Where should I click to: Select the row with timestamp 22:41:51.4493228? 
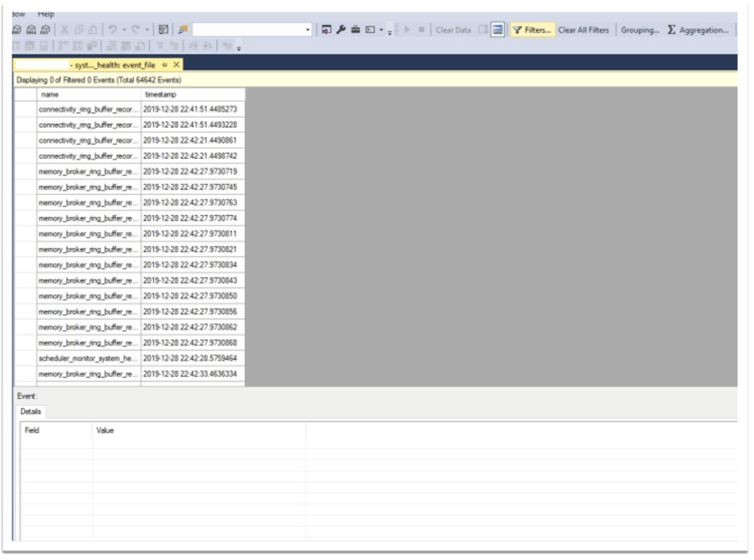[130, 125]
